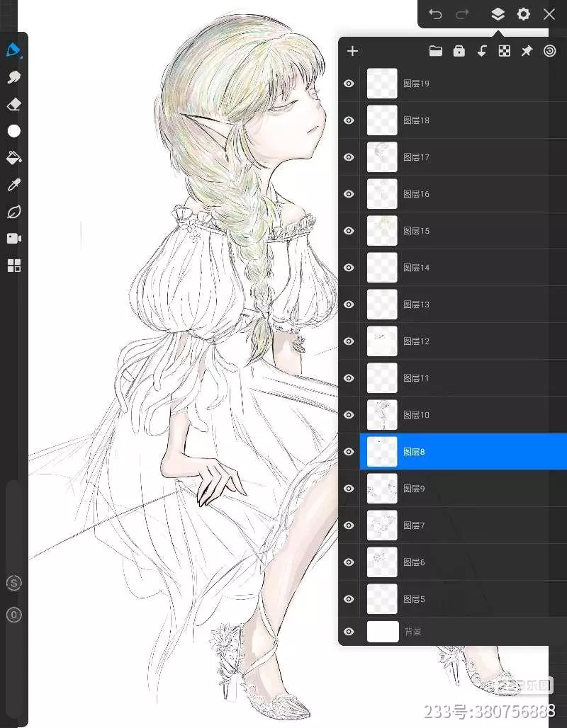Select the eraser tool
The width and height of the screenshot is (567, 728).
[x=13, y=104]
